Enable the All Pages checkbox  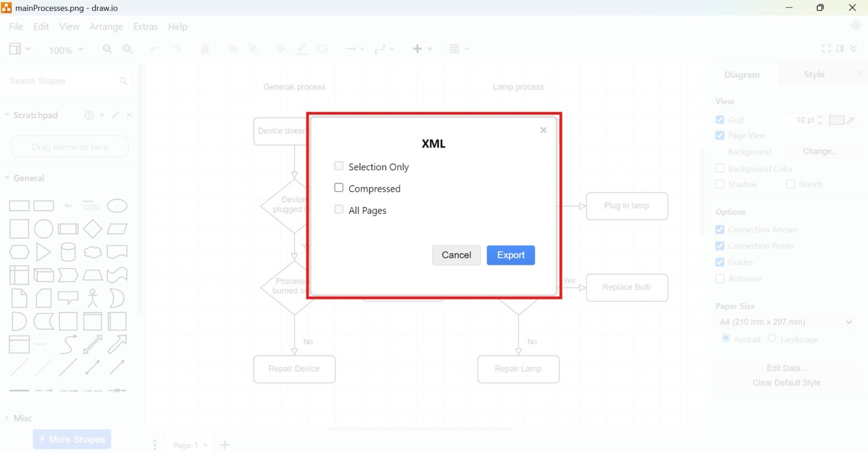pos(338,209)
